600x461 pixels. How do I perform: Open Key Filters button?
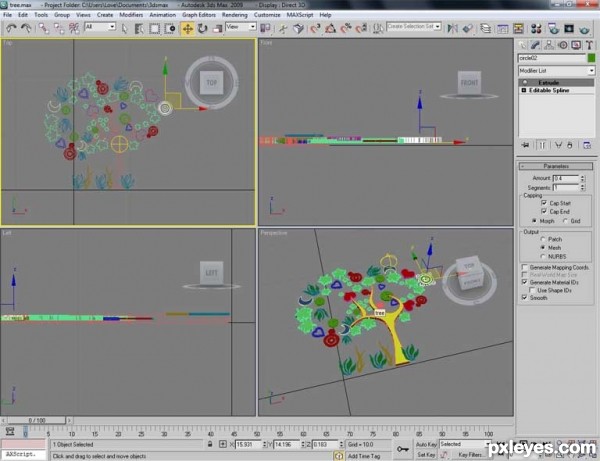(470, 454)
